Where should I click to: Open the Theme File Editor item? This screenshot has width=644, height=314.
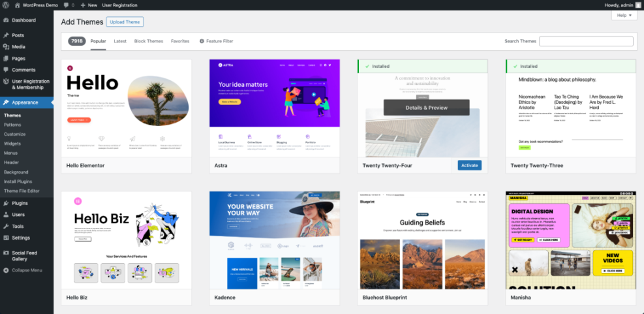coord(22,191)
